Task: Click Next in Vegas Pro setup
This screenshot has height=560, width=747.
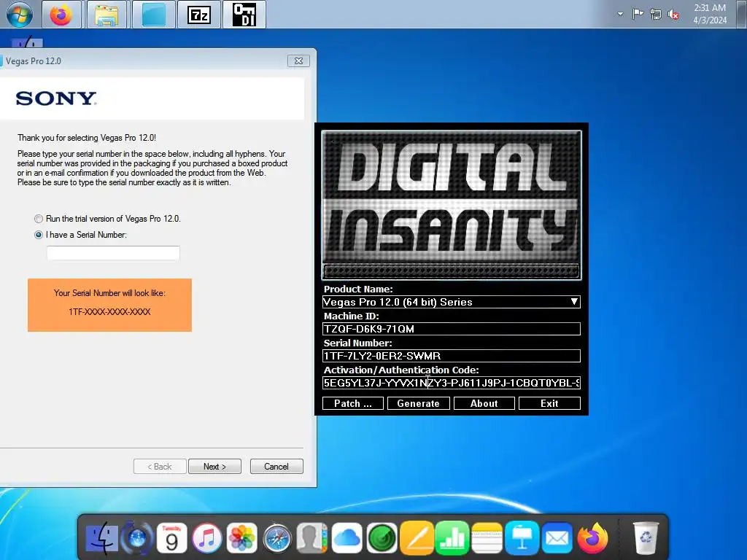Action: point(215,467)
